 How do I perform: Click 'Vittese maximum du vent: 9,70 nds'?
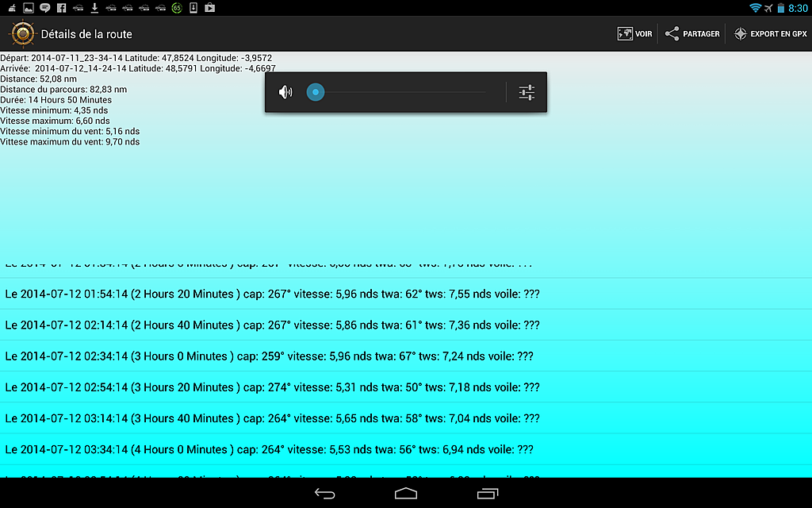pyautogui.click(x=70, y=141)
